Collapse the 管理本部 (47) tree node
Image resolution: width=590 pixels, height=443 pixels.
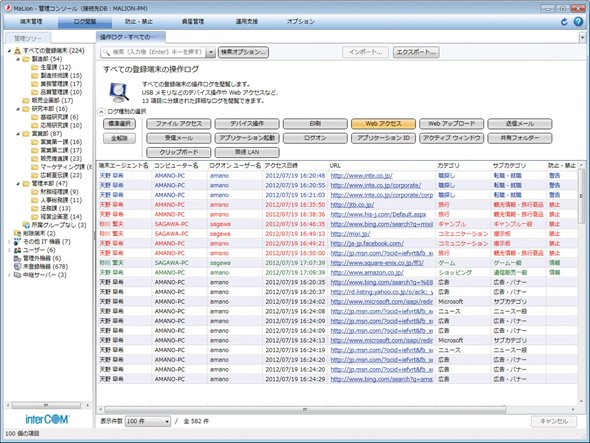coord(18,183)
